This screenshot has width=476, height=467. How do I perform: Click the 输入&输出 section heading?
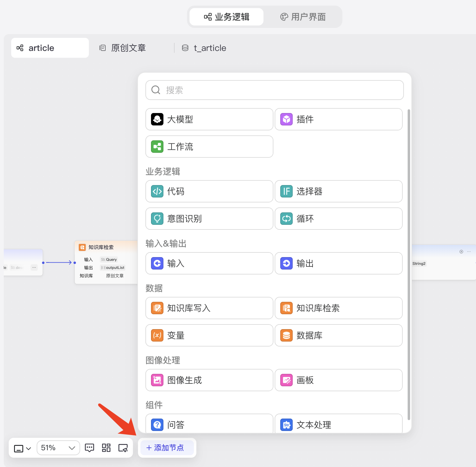pos(166,243)
